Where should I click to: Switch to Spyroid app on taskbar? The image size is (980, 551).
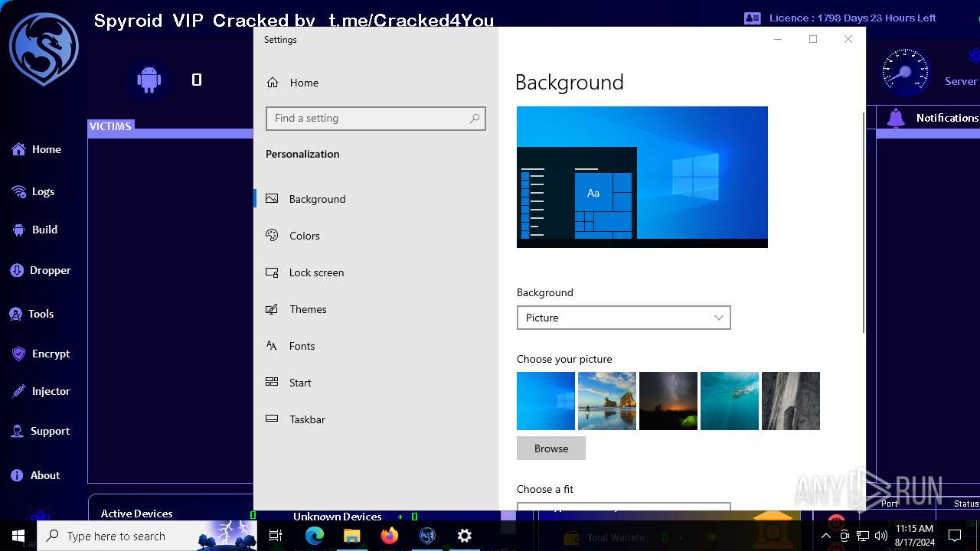[x=427, y=536]
